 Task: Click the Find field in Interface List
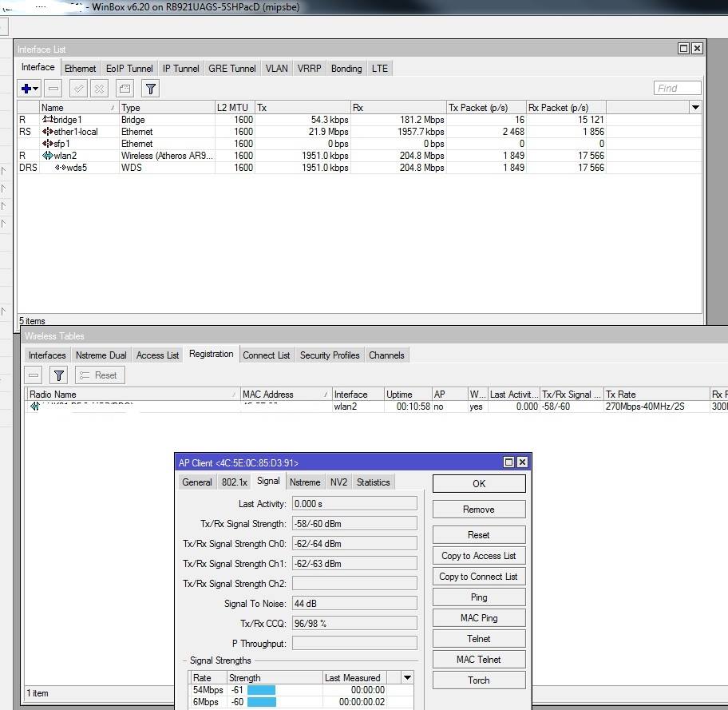tap(677, 88)
